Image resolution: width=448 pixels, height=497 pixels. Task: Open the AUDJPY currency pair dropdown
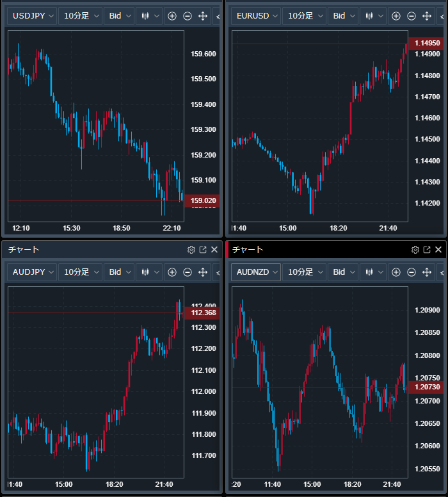click(32, 272)
